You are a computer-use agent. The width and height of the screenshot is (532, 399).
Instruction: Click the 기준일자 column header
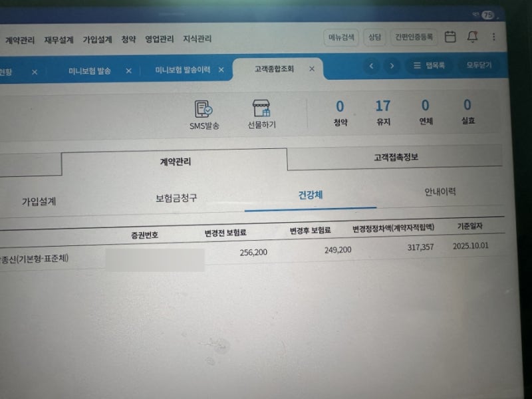pyautogui.click(x=470, y=226)
